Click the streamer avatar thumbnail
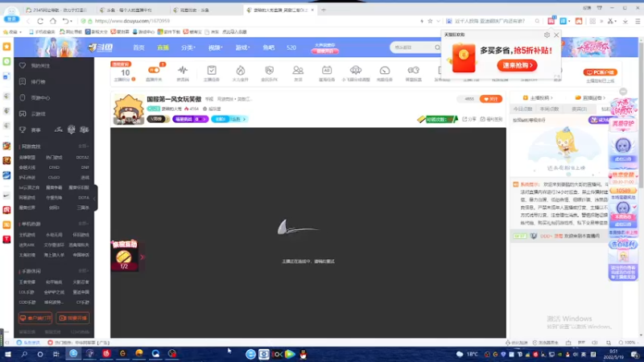 (129, 109)
